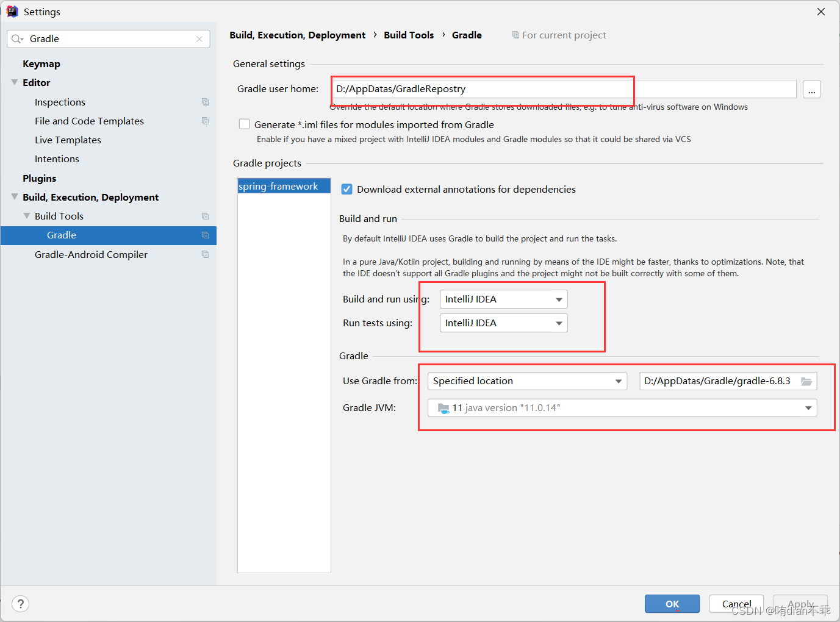Screen dimensions: 840x622
Task: Enable Generate *.iml files for modules checkbox
Action: coord(244,124)
